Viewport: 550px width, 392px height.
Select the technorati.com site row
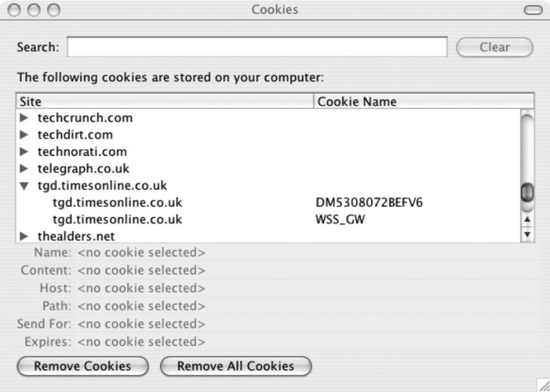tap(82, 152)
